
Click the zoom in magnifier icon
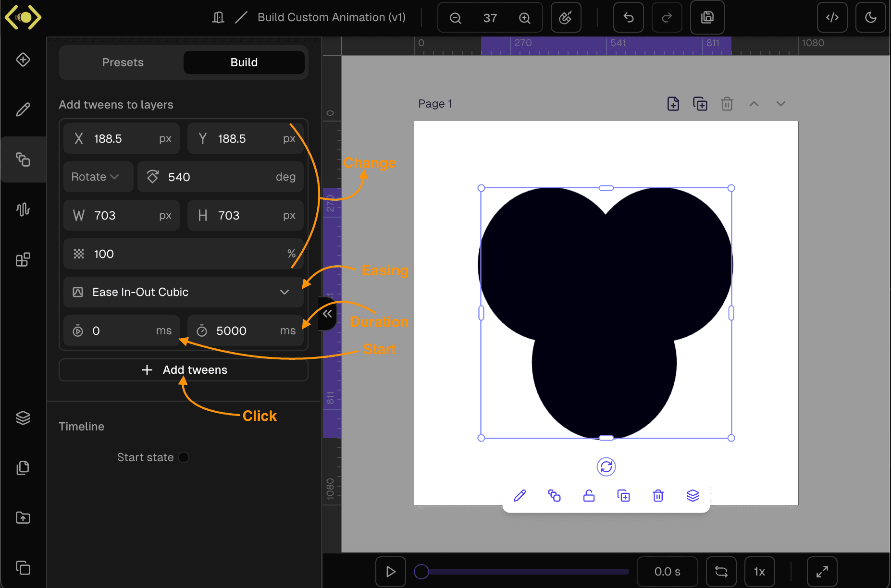coord(524,18)
